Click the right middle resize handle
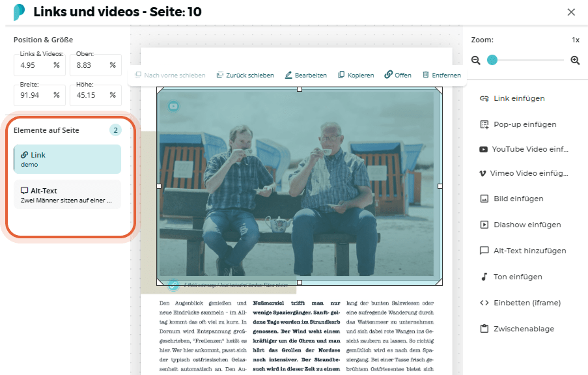The width and height of the screenshot is (588, 375). pos(440,186)
